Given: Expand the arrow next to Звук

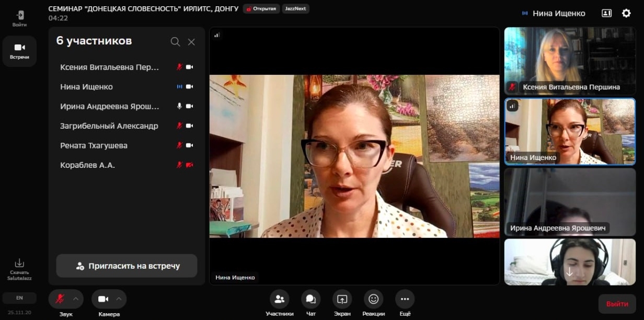Looking at the screenshot, I should pyautogui.click(x=76, y=299).
